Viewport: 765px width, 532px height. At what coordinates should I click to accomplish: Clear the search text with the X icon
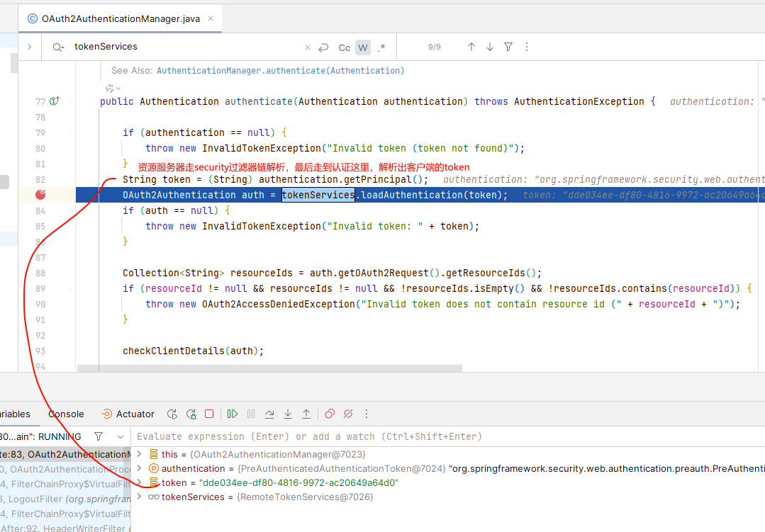tap(308, 47)
